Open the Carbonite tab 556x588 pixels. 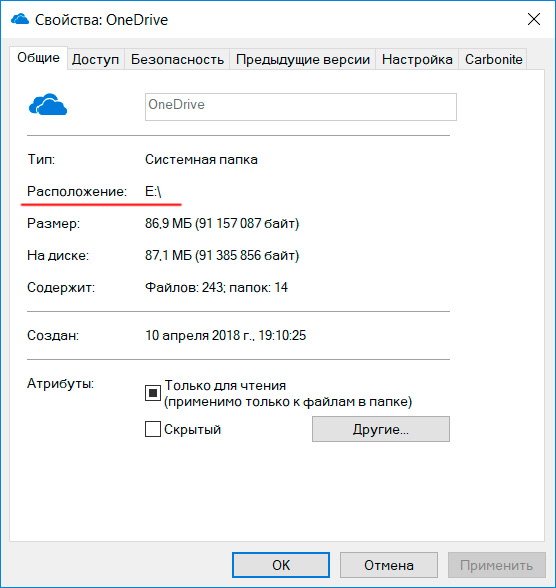(493, 59)
